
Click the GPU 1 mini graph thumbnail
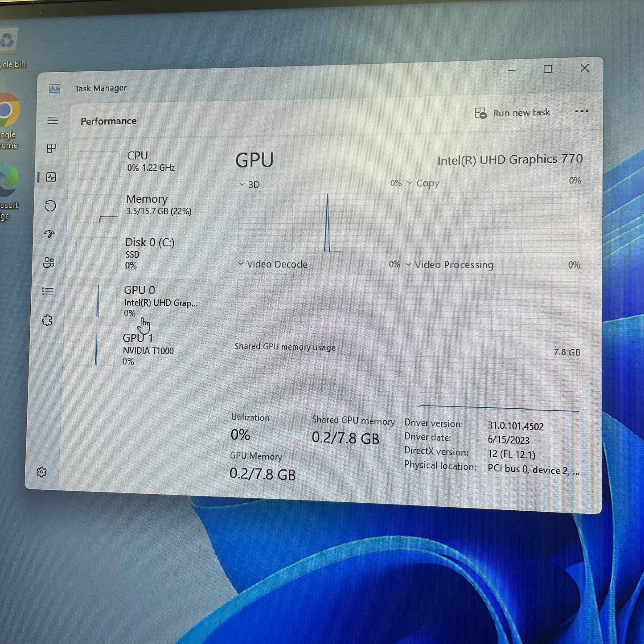tap(94, 350)
